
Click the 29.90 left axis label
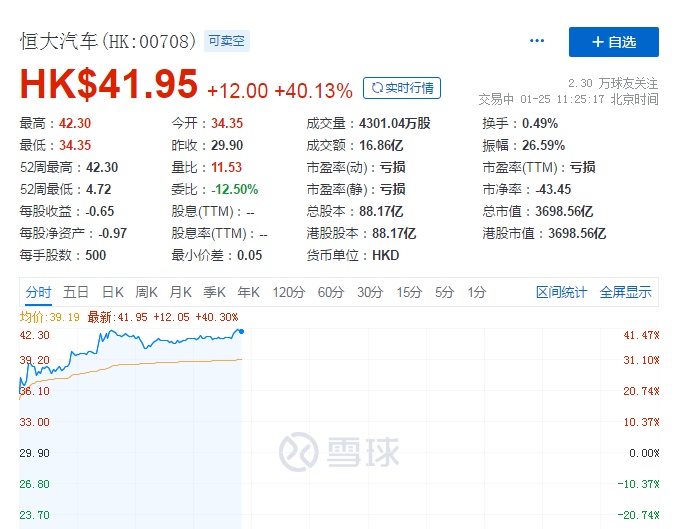[x=34, y=453]
